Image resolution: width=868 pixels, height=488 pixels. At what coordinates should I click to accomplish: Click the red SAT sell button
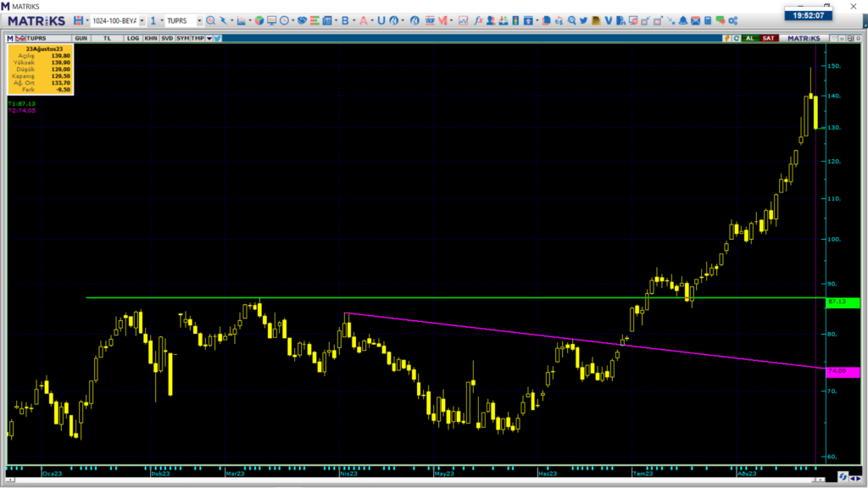coord(769,38)
